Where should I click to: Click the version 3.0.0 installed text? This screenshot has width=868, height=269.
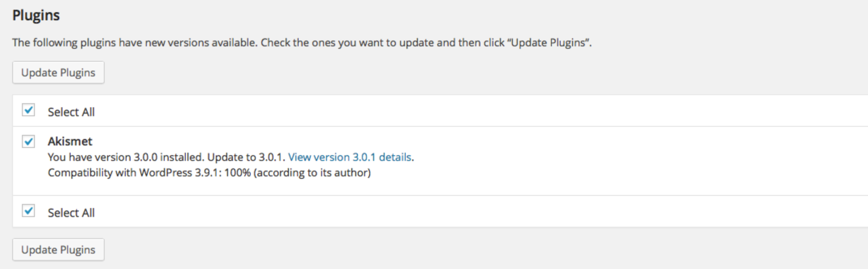tap(126, 157)
